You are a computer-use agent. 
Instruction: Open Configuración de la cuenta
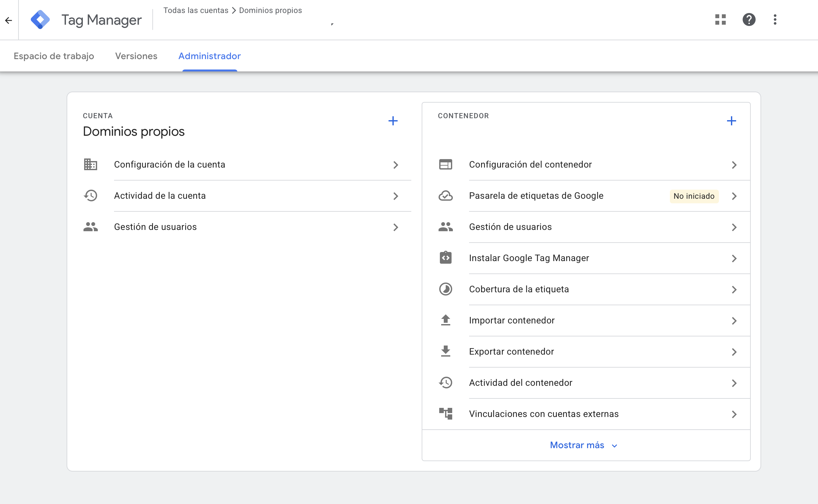247,165
